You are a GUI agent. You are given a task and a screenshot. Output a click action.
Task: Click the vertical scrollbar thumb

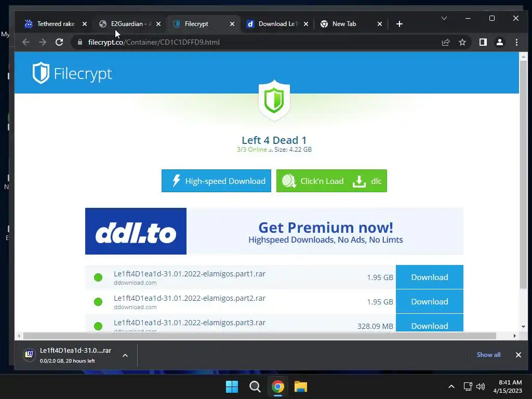[x=523, y=176]
